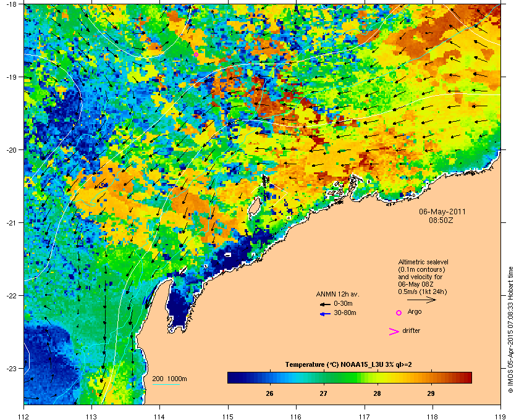Click the latitude axis label '-23'
The width and height of the screenshot is (519, 420).
11,368
